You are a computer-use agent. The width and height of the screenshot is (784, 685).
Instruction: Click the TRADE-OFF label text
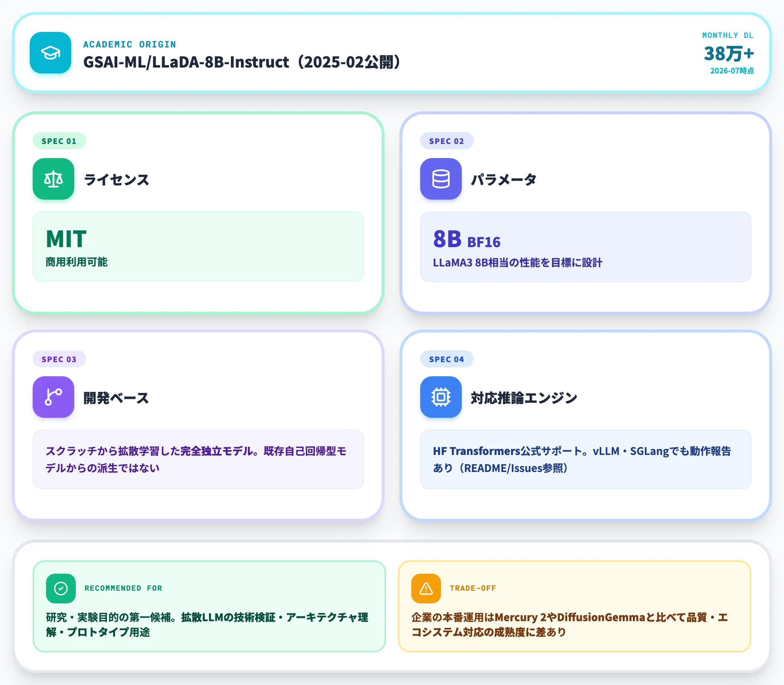[x=473, y=588]
